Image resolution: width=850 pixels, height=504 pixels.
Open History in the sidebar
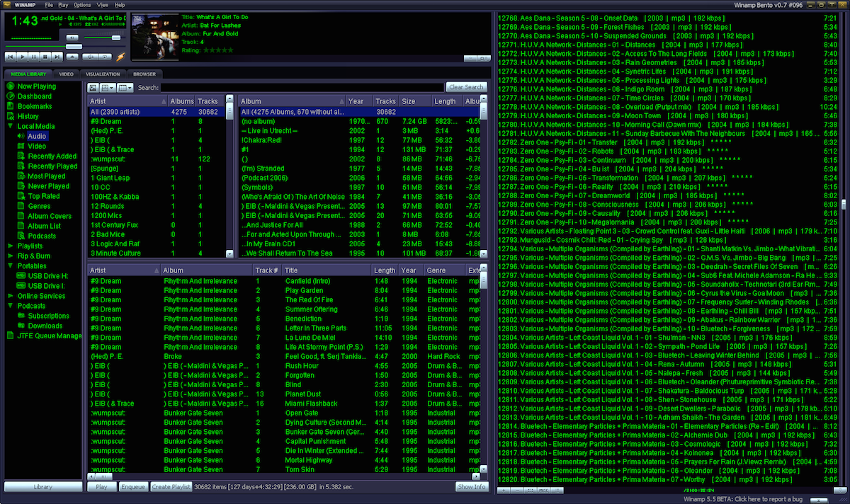28,116
